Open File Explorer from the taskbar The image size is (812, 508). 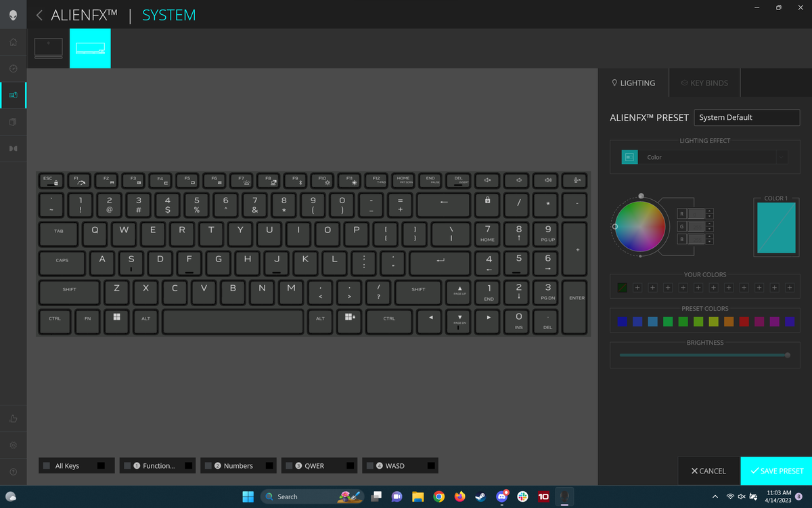(418, 496)
